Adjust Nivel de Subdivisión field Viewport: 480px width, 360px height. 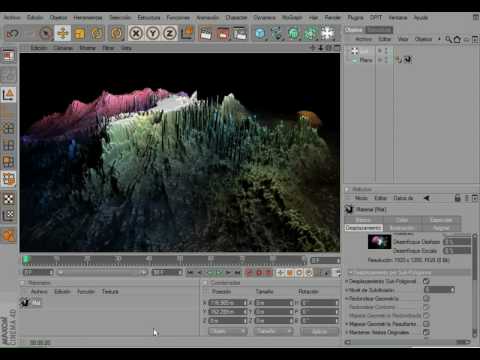click(x=439, y=290)
